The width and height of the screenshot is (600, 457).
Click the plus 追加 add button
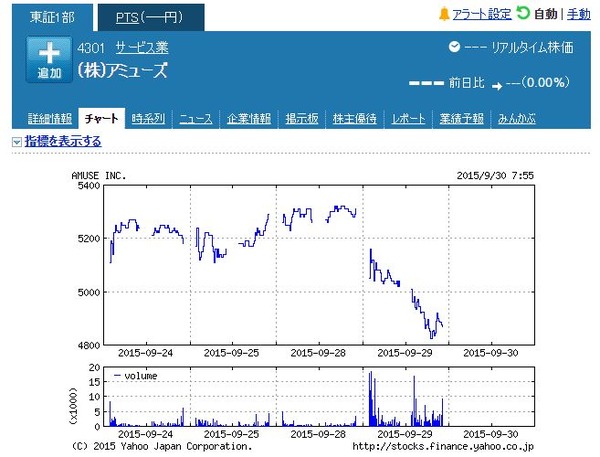49,60
